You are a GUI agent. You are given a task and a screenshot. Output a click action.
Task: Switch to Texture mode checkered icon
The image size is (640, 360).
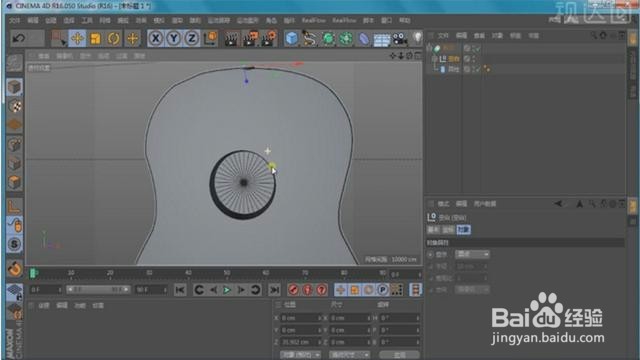(x=14, y=106)
